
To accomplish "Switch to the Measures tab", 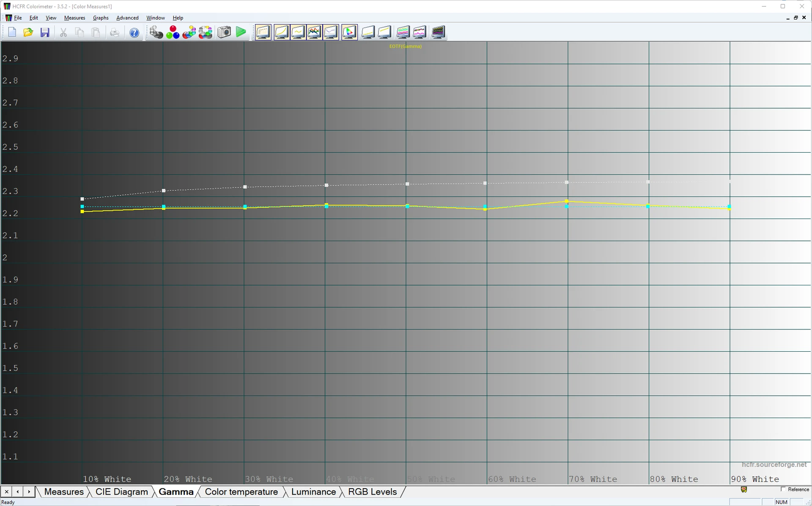I will tap(64, 492).
